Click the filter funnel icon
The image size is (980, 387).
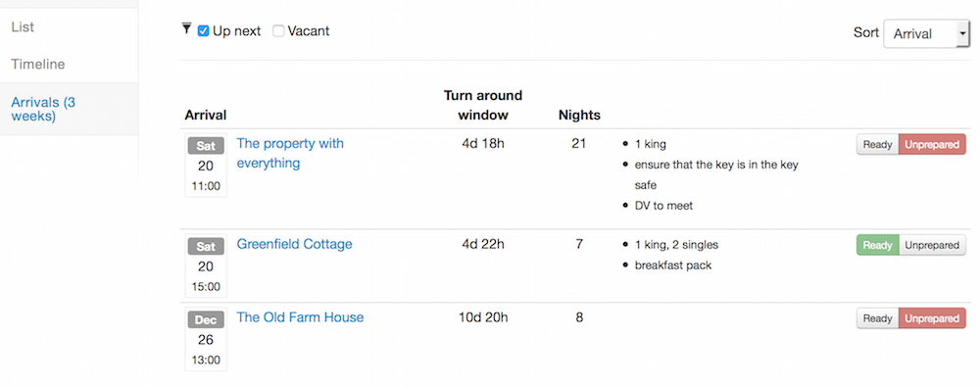coord(186,28)
